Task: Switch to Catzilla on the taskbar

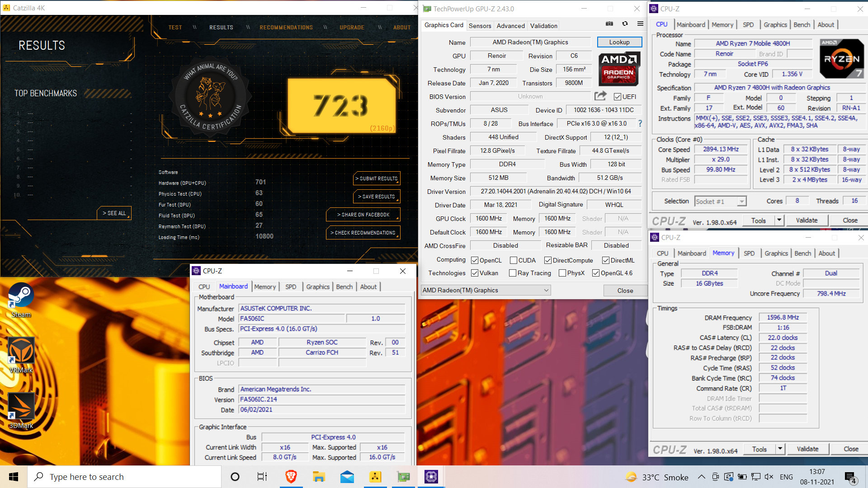Action: tap(375, 477)
